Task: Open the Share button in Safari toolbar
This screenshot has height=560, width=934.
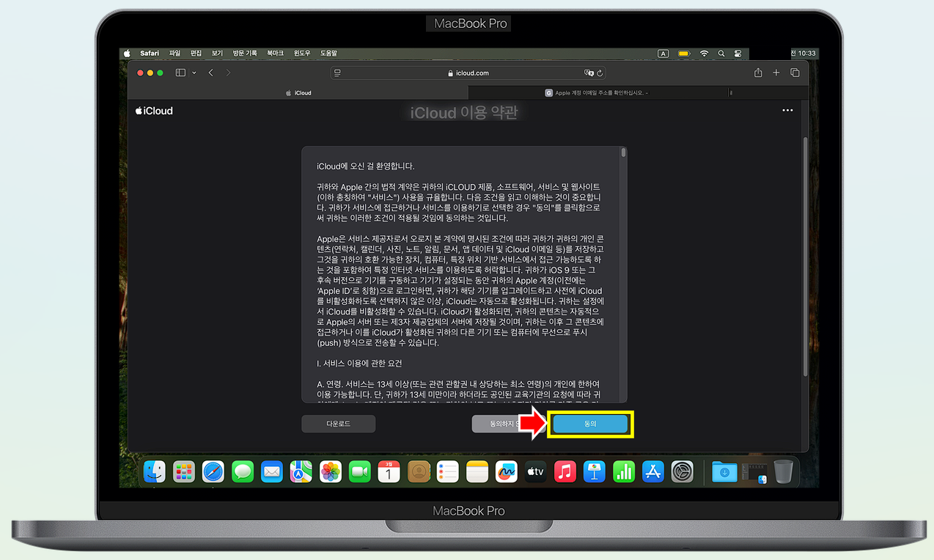Action: pyautogui.click(x=758, y=73)
